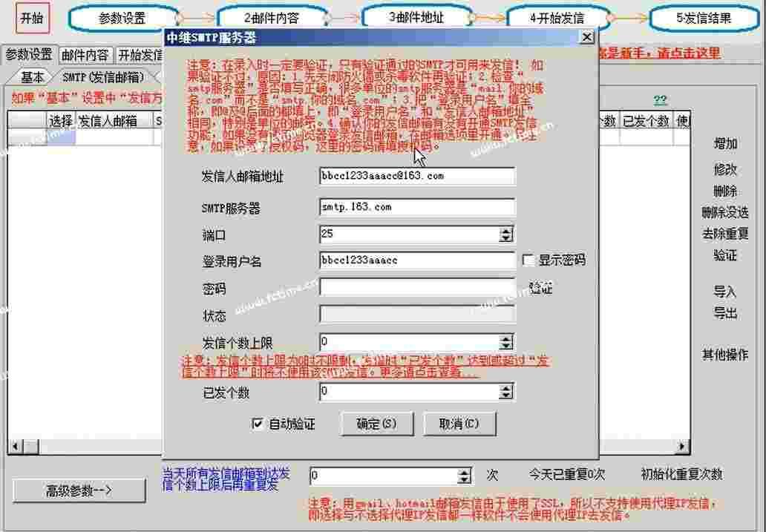The width and height of the screenshot is (766, 532).
Task: Go to the 5发信结果 workflow step
Action: [704, 19]
